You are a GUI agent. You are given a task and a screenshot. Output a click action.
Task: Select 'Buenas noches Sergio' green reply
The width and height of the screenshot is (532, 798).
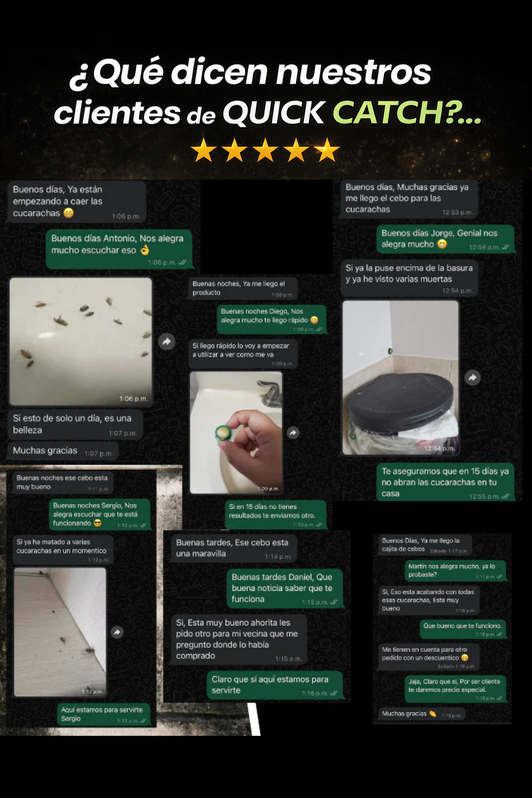[100, 514]
